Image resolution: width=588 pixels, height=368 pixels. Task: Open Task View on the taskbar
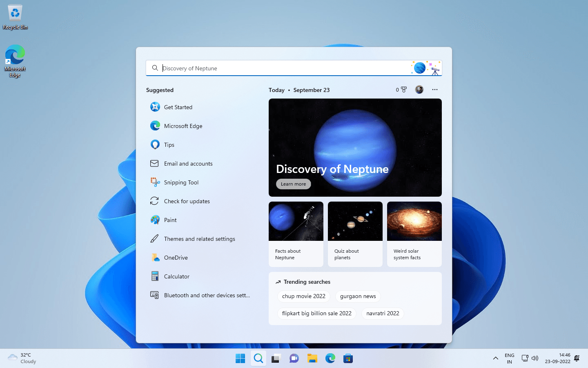[x=276, y=359]
